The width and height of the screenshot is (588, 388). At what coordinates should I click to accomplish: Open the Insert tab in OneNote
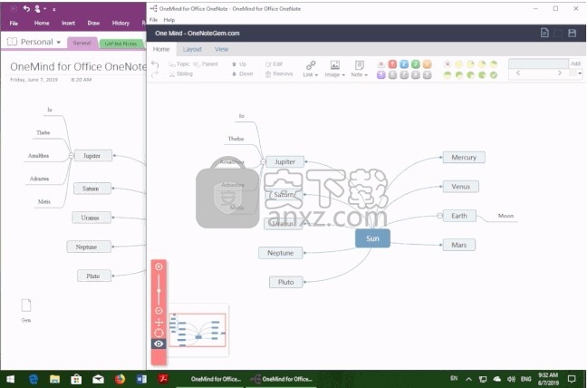68,23
